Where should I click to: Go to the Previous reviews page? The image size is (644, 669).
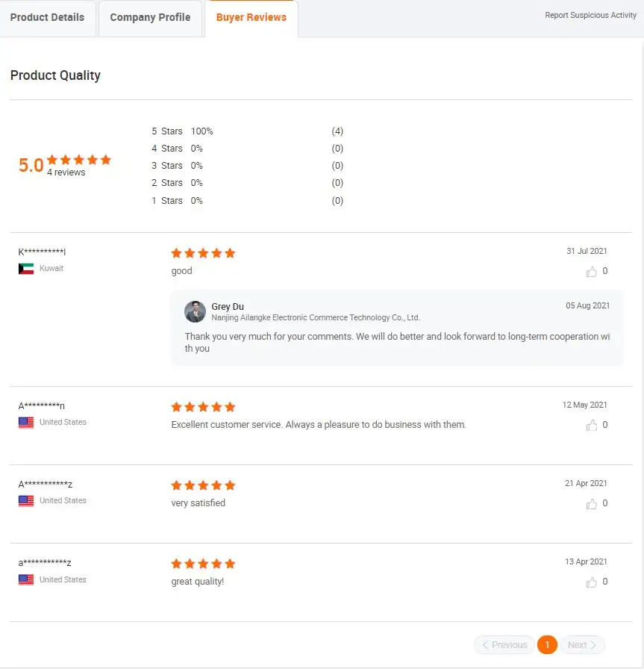504,645
